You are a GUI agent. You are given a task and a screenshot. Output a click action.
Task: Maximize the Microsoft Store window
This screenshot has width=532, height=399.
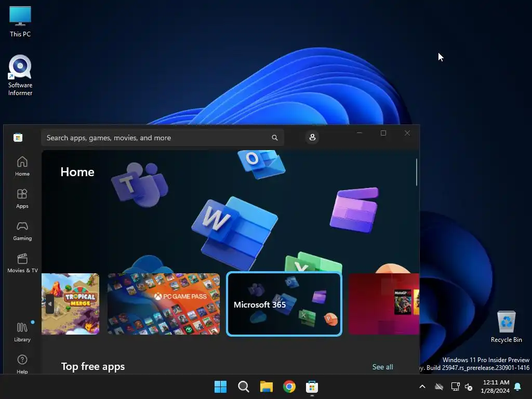click(x=383, y=133)
